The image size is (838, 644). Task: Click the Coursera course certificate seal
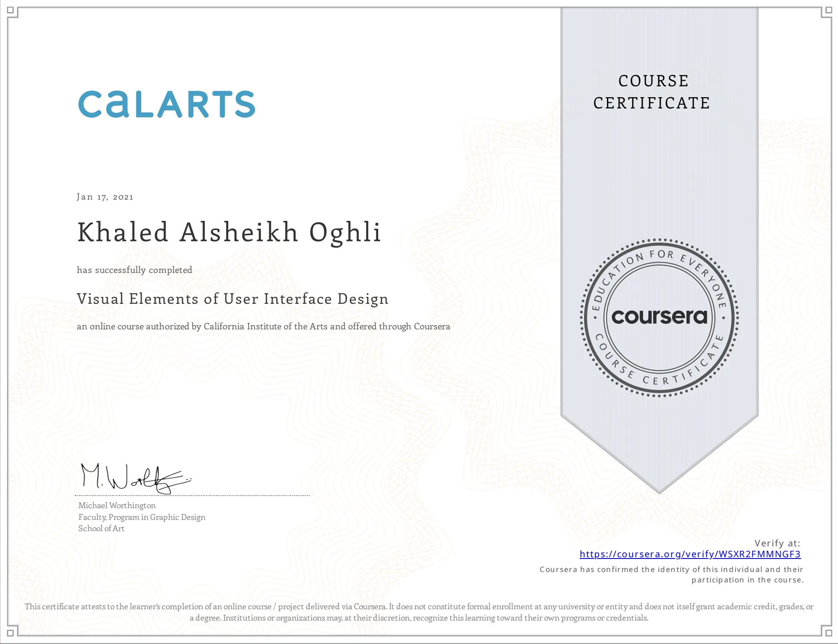coord(659,318)
